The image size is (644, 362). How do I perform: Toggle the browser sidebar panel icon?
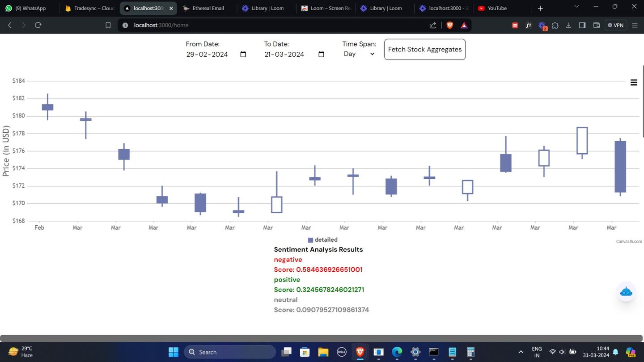(x=582, y=25)
